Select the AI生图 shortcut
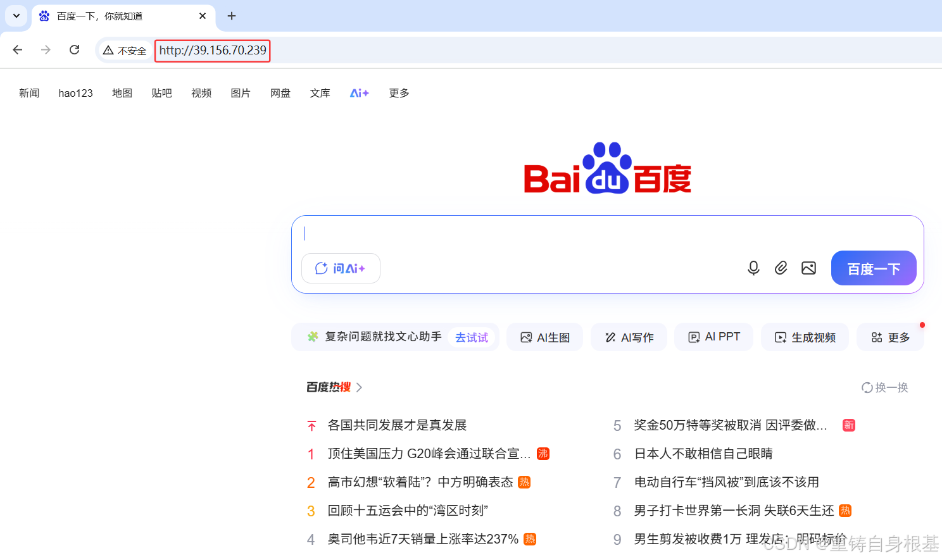 click(544, 337)
